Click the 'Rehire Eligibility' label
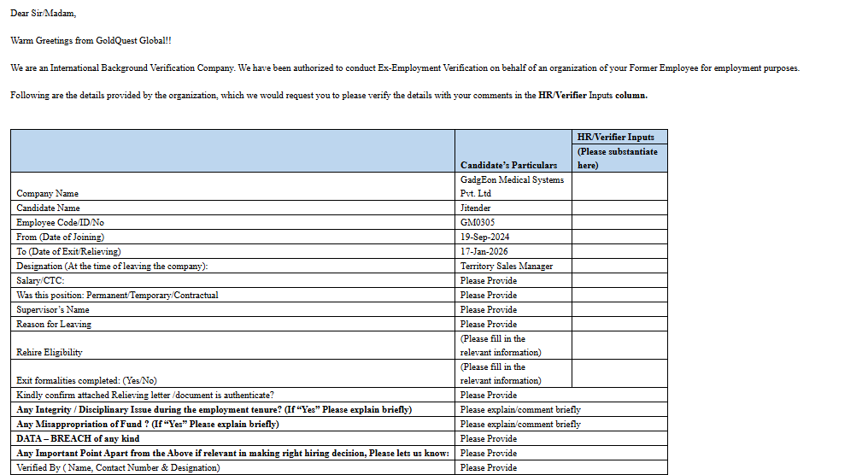 coord(50,352)
